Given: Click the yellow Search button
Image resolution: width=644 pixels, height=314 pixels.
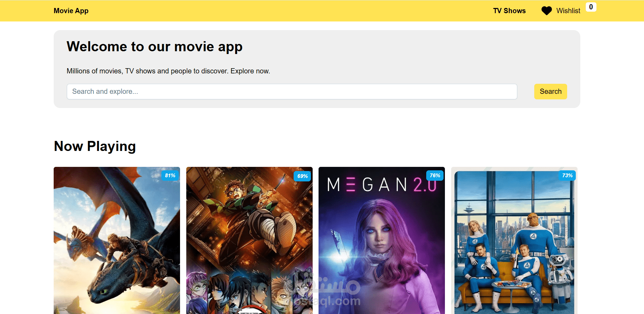Looking at the screenshot, I should point(551,91).
